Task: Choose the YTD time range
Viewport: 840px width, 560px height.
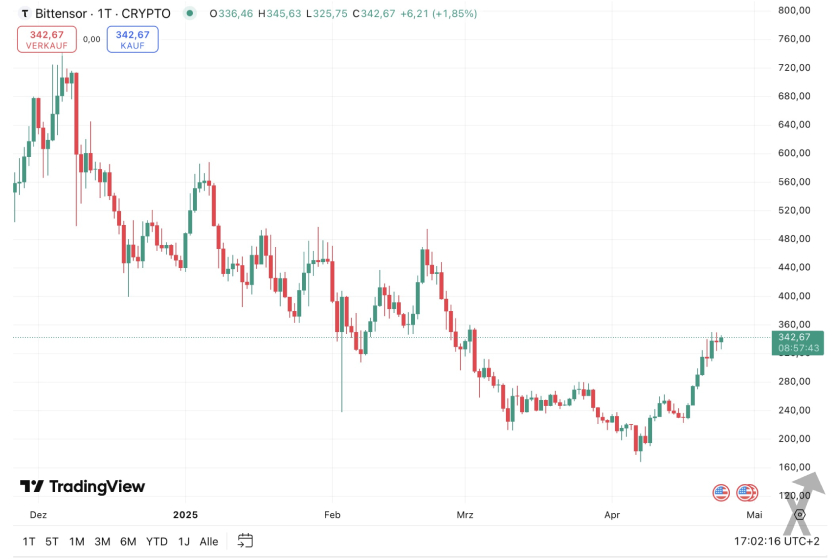Action: tap(156, 541)
